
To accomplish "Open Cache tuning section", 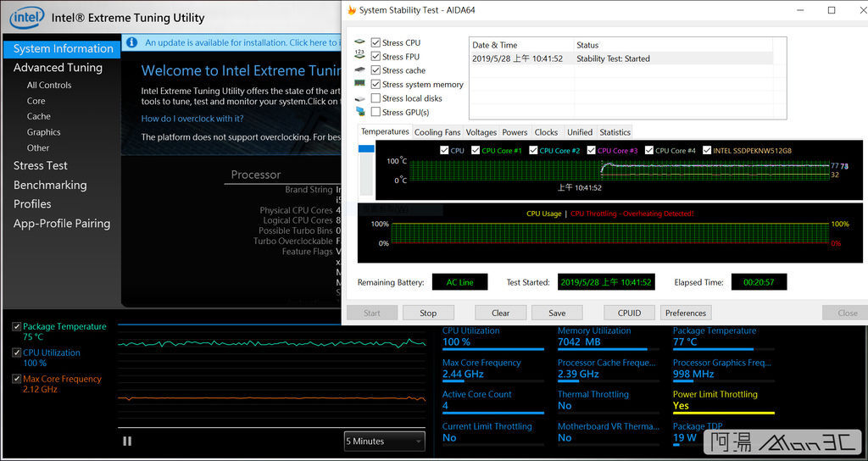I will 39,116.
